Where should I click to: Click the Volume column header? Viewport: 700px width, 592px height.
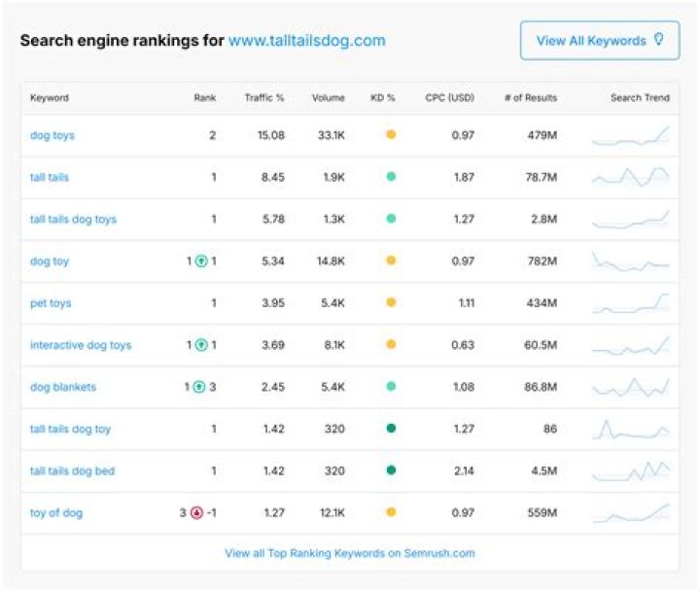pyautogui.click(x=329, y=98)
